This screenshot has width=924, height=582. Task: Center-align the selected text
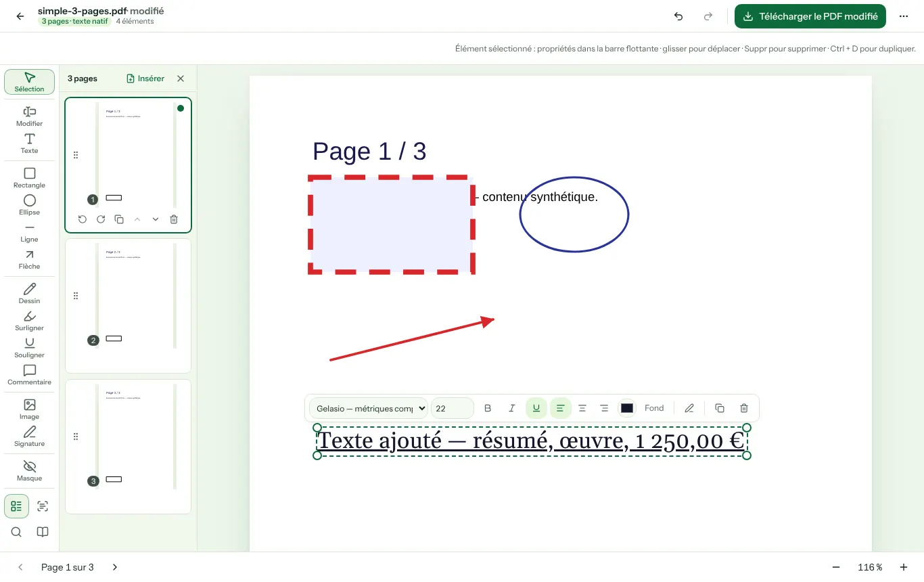click(x=582, y=408)
